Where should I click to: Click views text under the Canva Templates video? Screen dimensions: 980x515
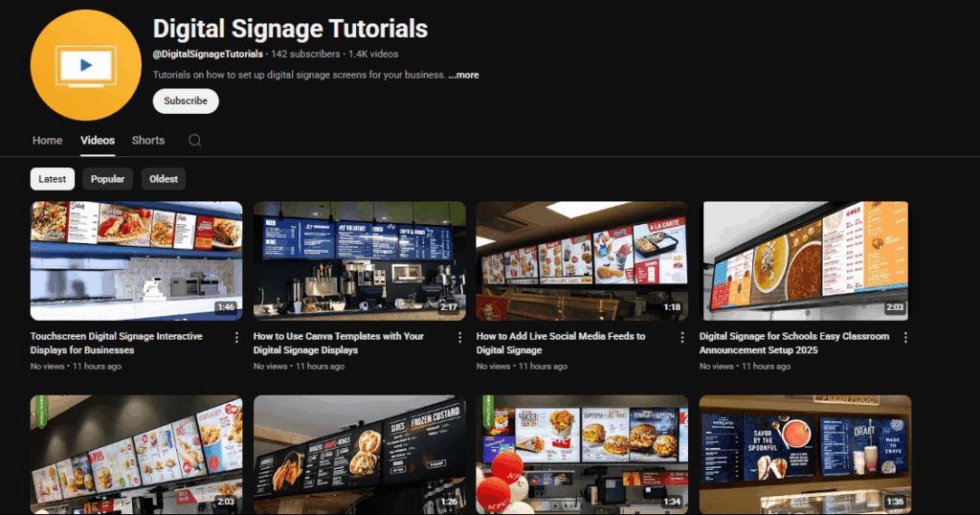[x=271, y=367]
